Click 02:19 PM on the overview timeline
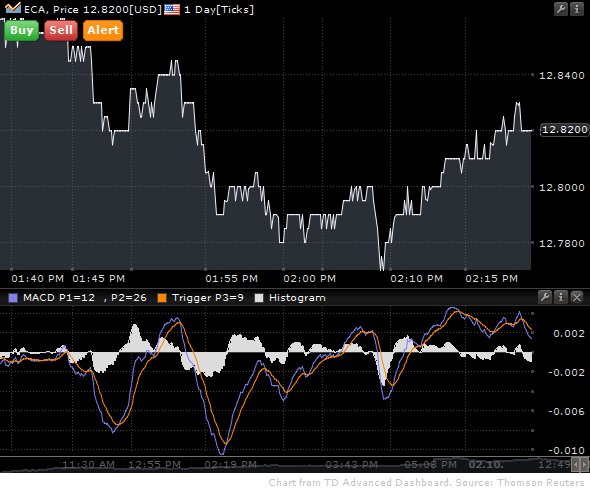The image size is (590, 493). coord(231,465)
